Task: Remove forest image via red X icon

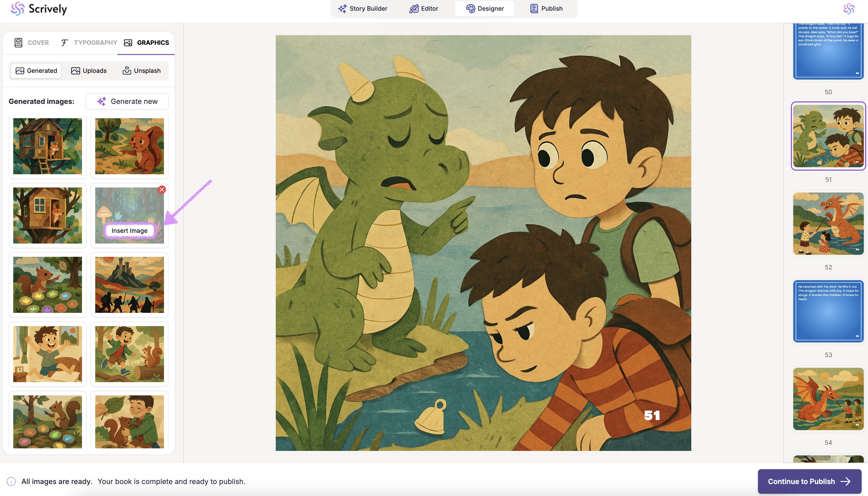Action: pyautogui.click(x=162, y=190)
